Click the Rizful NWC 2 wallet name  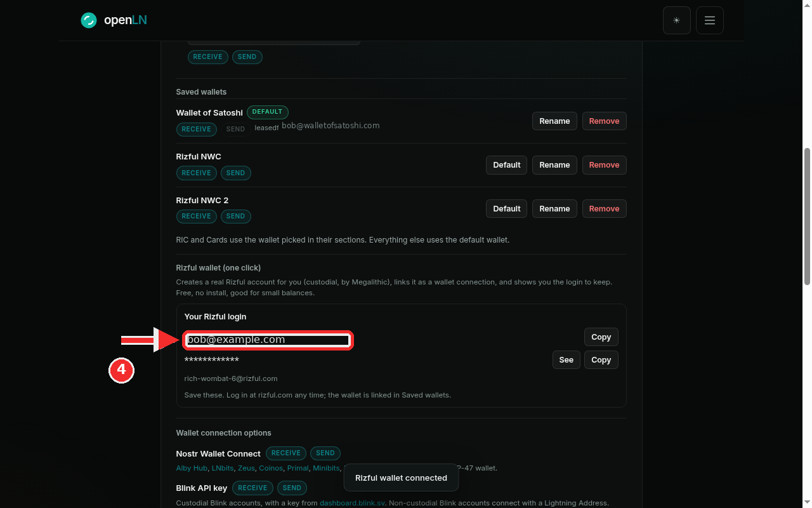click(x=202, y=201)
